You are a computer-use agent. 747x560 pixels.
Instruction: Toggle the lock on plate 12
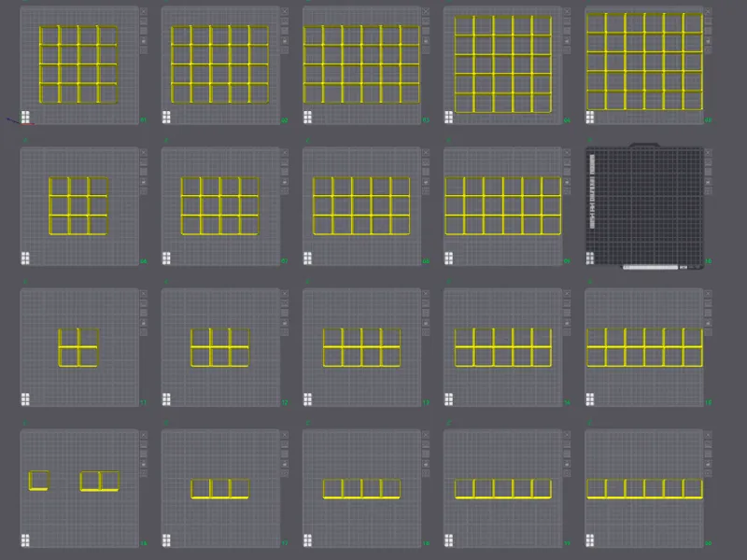pyautogui.click(x=285, y=322)
